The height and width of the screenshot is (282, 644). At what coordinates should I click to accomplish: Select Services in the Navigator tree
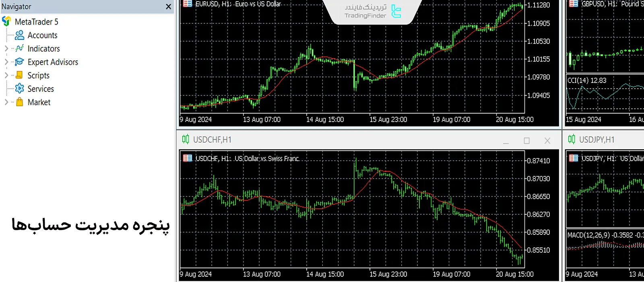[41, 89]
